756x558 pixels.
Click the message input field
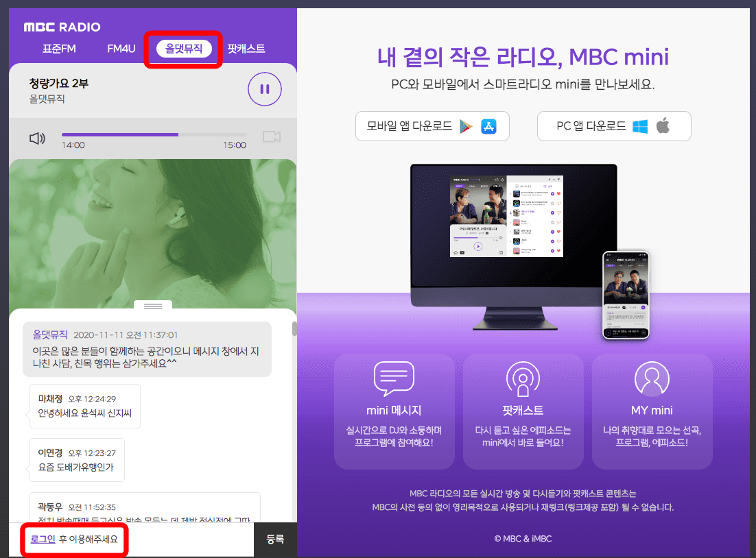131,539
